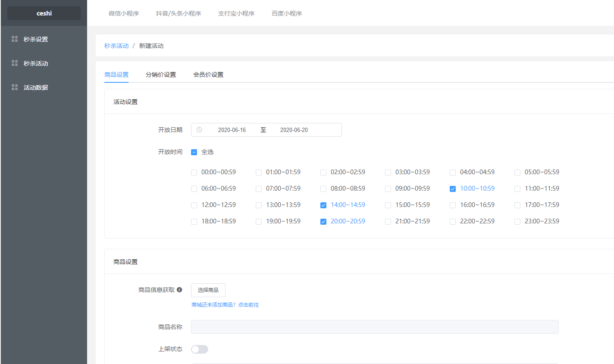
Task: Click the grid icon beside 秒杀设置
Action: click(x=15, y=39)
